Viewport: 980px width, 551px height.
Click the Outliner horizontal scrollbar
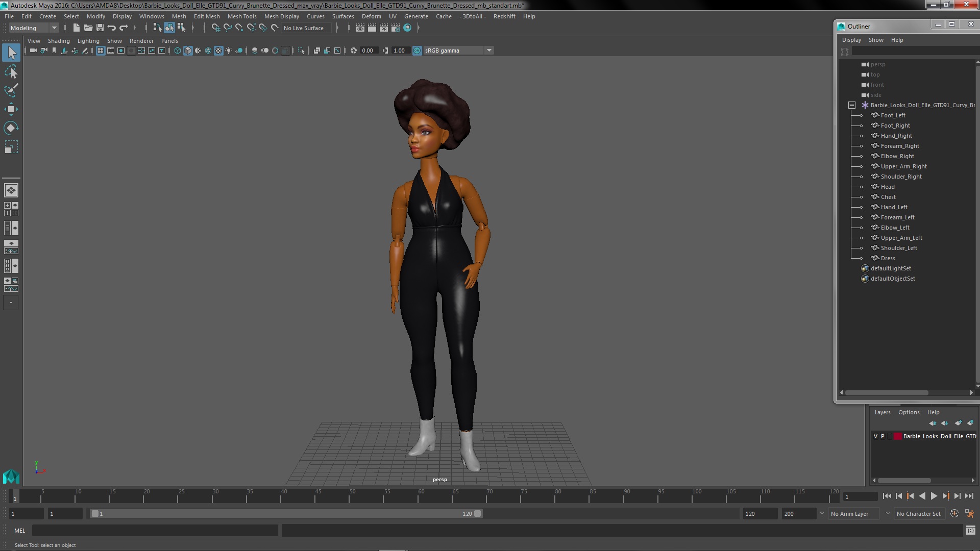(887, 393)
